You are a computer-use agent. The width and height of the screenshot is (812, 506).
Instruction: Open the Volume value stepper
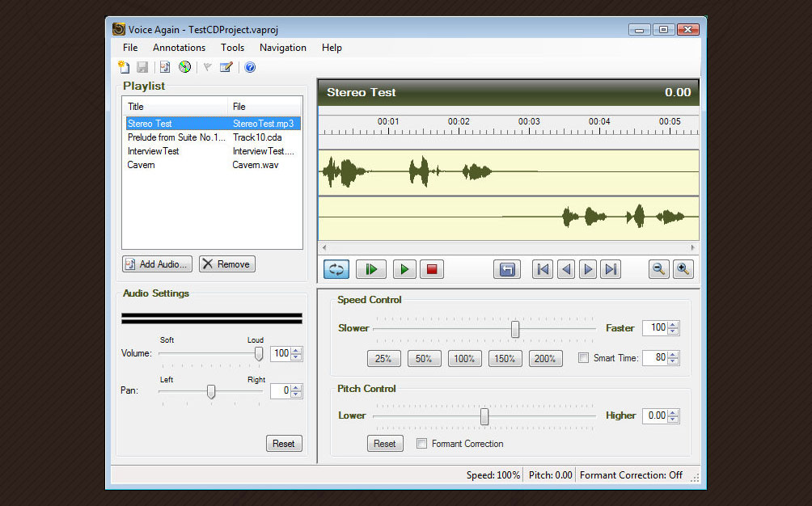[289, 353]
